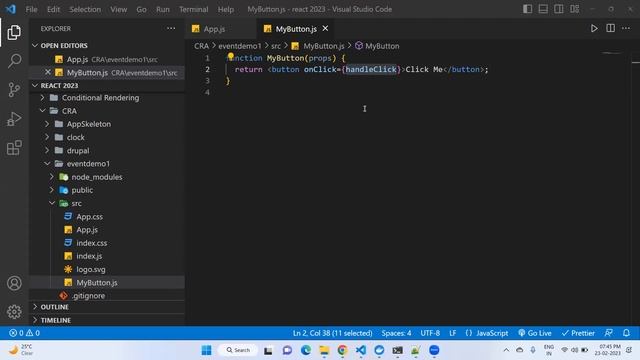Image resolution: width=640 pixels, height=360 pixels.
Task: Open the Run menu
Action: (162, 9)
